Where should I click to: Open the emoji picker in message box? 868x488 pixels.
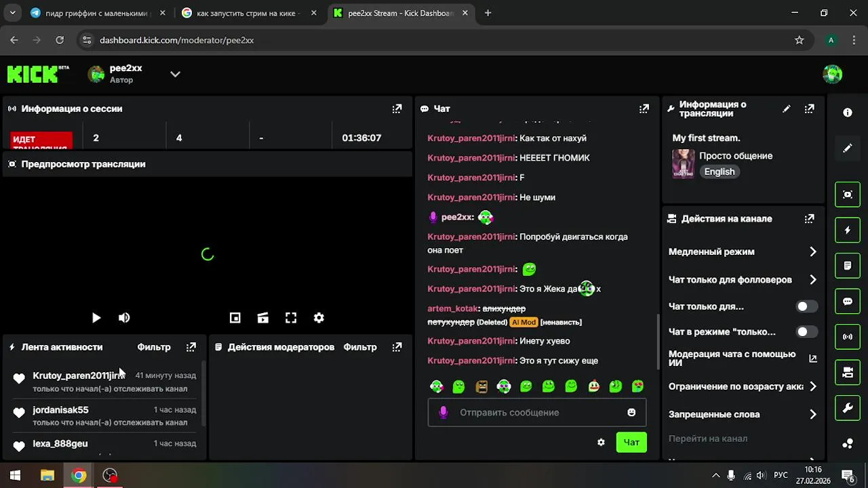[x=631, y=412]
